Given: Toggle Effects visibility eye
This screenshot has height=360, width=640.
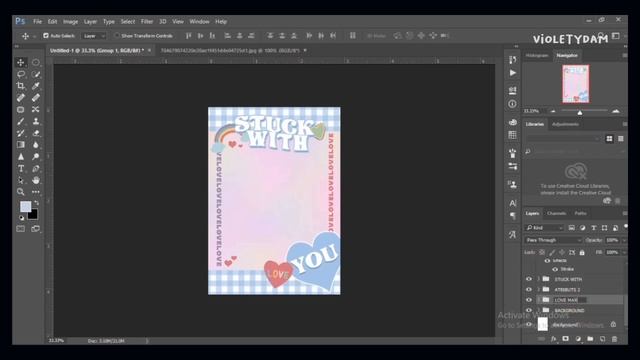Looking at the screenshot, I should tap(547, 260).
